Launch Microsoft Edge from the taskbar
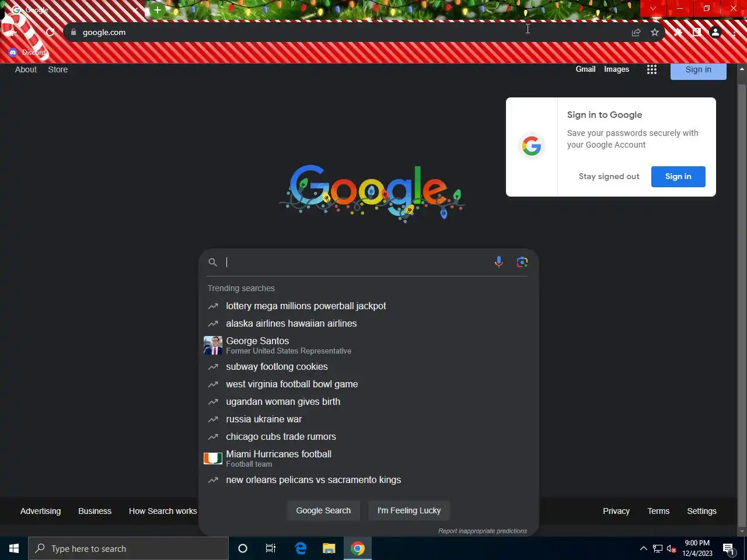Image resolution: width=747 pixels, height=560 pixels. (301, 548)
